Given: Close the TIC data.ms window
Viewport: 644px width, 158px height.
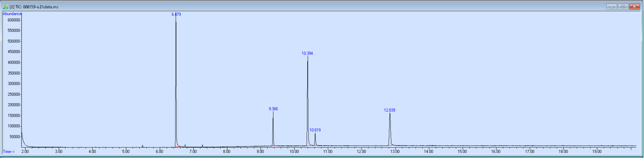Looking at the screenshot, I should (x=634, y=7).
